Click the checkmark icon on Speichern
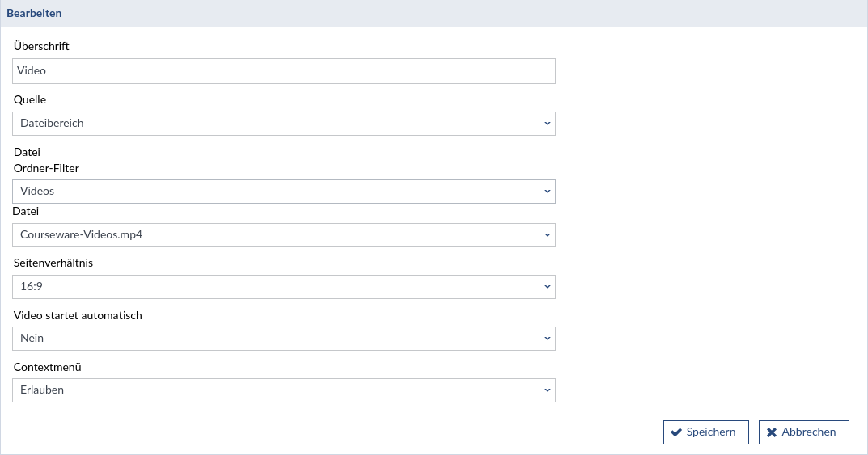The image size is (868, 455). [x=676, y=432]
